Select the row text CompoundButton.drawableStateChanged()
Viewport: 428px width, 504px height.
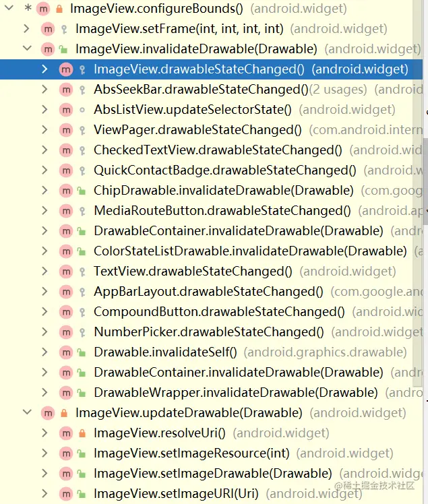[x=219, y=312]
